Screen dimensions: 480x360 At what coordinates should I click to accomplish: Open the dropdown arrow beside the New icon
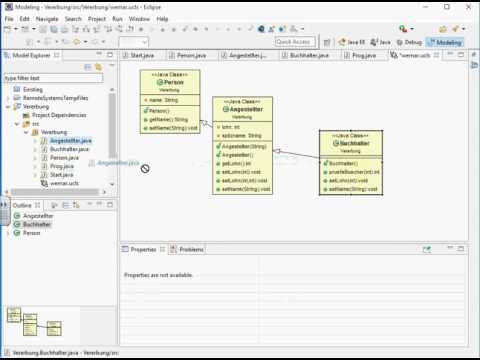tap(15, 29)
